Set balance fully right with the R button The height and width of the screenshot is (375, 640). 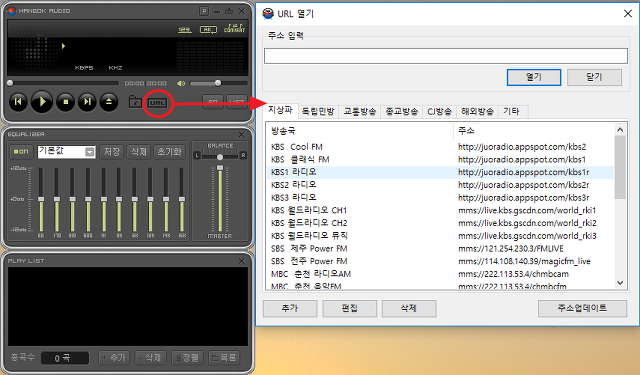click(243, 155)
